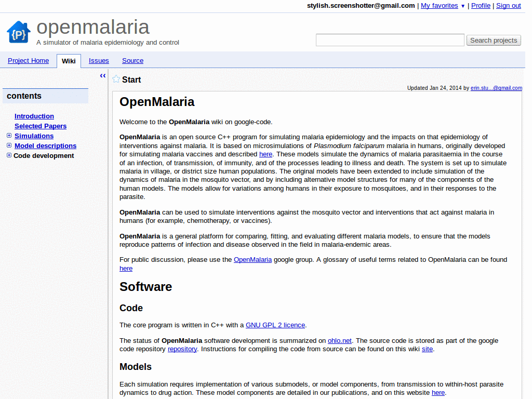
Task: Collapse the sidebar with the double chevron
Action: [103, 76]
